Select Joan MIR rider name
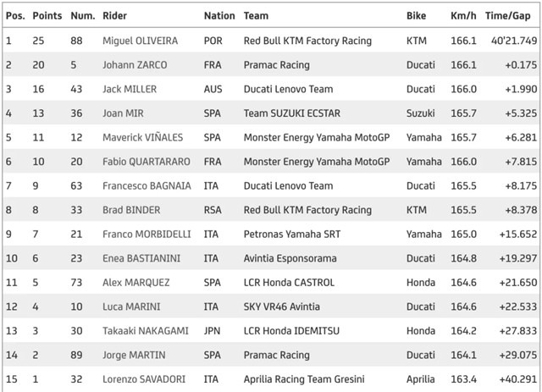The height and width of the screenshot is (392, 542). (x=123, y=113)
